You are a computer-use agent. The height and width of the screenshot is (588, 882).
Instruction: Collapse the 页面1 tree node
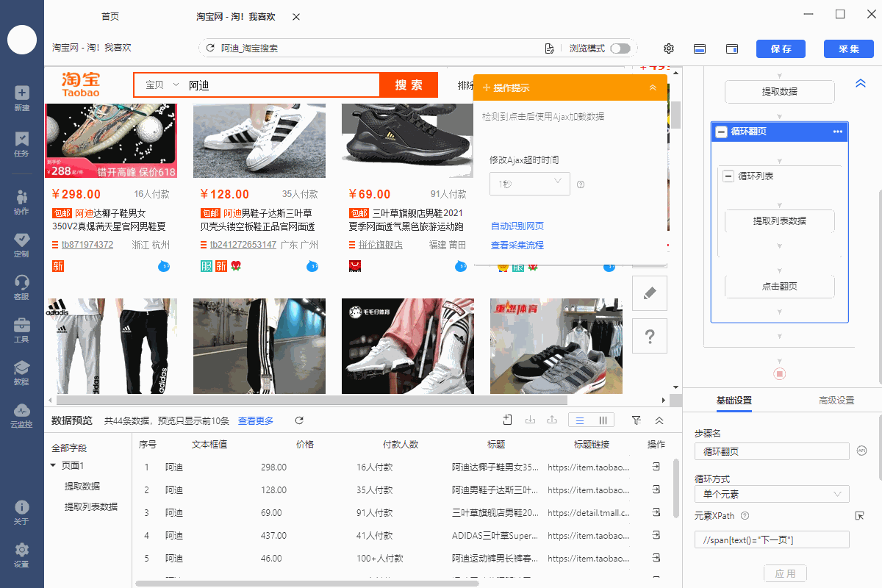[53, 465]
